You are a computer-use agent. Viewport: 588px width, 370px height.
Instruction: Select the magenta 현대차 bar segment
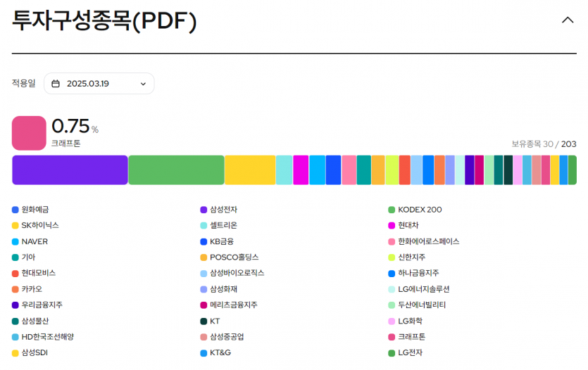(x=301, y=170)
